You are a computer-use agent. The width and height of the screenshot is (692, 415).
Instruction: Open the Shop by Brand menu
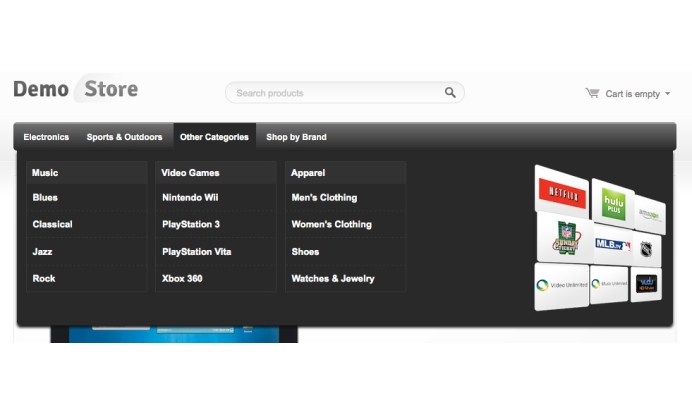point(297,137)
